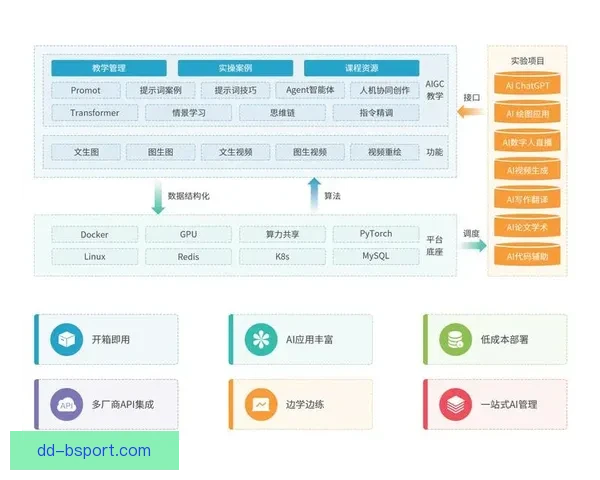
Task: Click the 功能 side label
Action: (435, 152)
